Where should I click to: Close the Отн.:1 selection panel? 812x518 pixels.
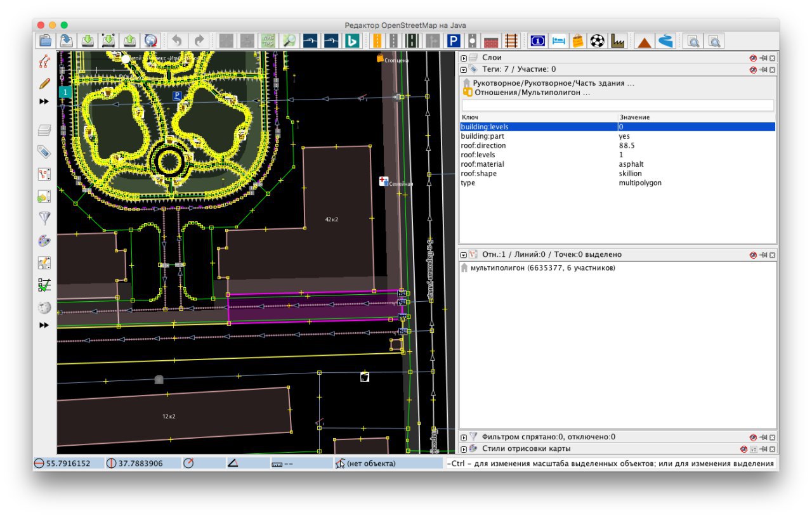(773, 254)
